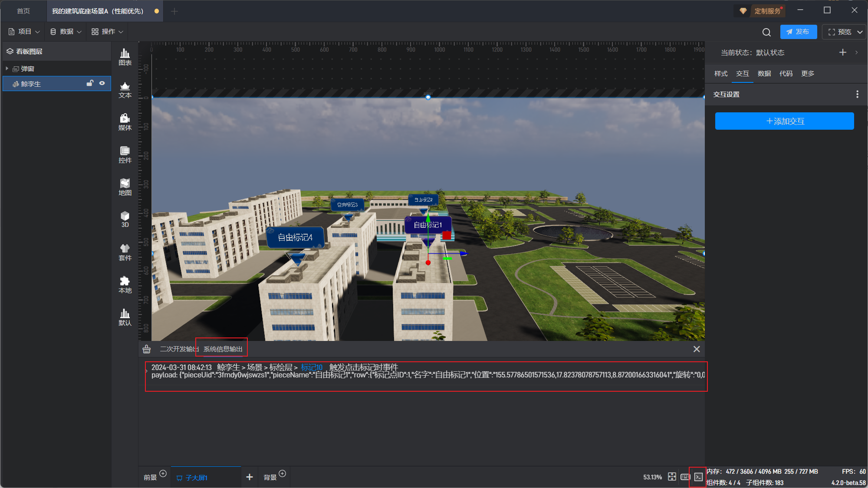Screen dimensions: 868x488
Task: Toggle the fit-to-screen icon beside 53.13%
Action: (x=672, y=477)
